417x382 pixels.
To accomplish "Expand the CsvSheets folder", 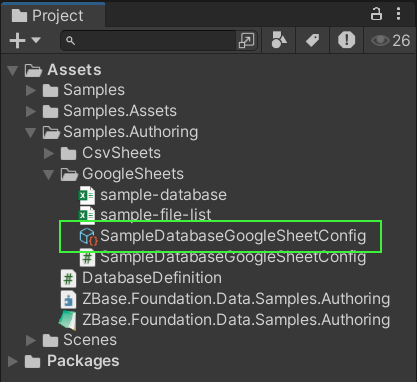I will coord(49,153).
